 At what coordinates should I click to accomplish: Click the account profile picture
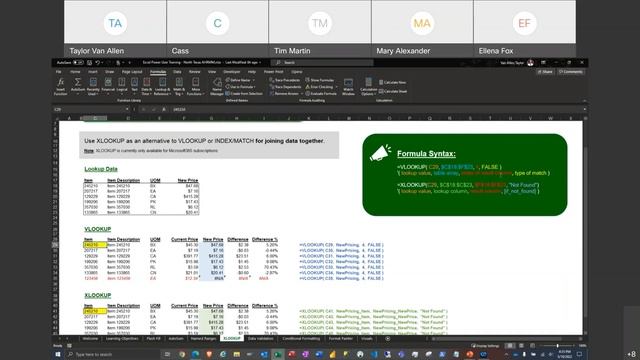530,62
